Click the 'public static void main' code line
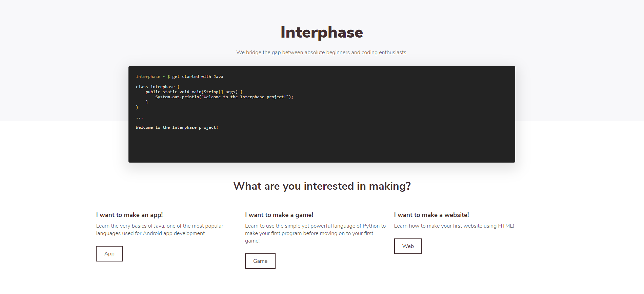 pos(193,91)
